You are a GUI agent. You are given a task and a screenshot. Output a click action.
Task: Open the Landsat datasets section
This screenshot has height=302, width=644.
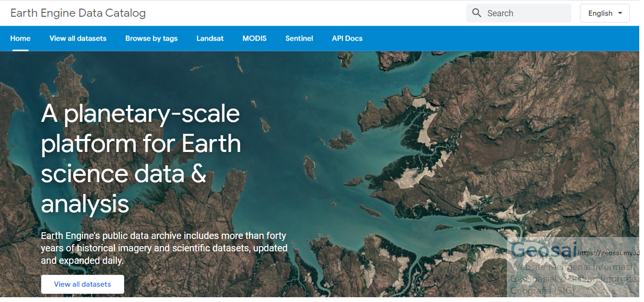[210, 38]
